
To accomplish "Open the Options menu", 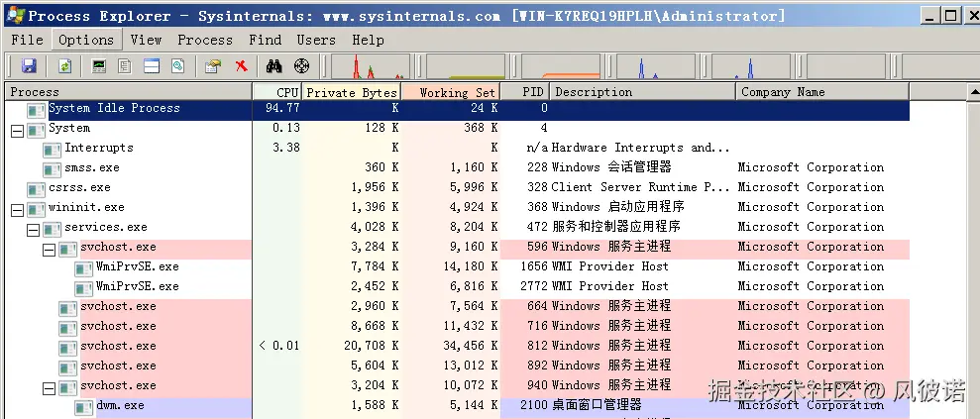I will [86, 40].
